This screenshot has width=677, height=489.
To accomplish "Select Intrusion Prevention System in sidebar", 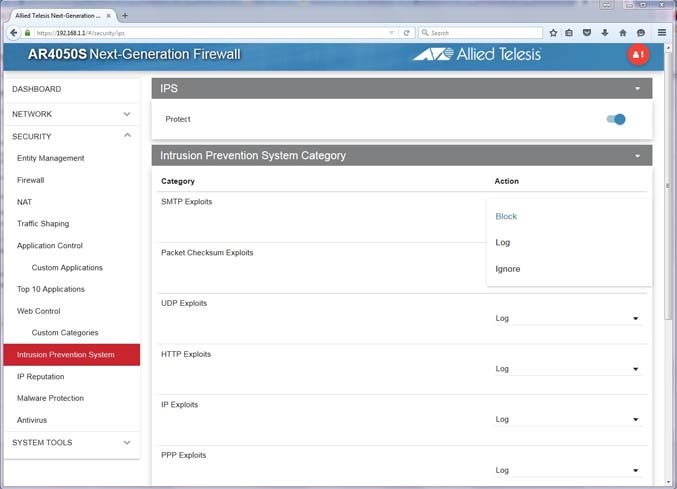I will pos(72,355).
